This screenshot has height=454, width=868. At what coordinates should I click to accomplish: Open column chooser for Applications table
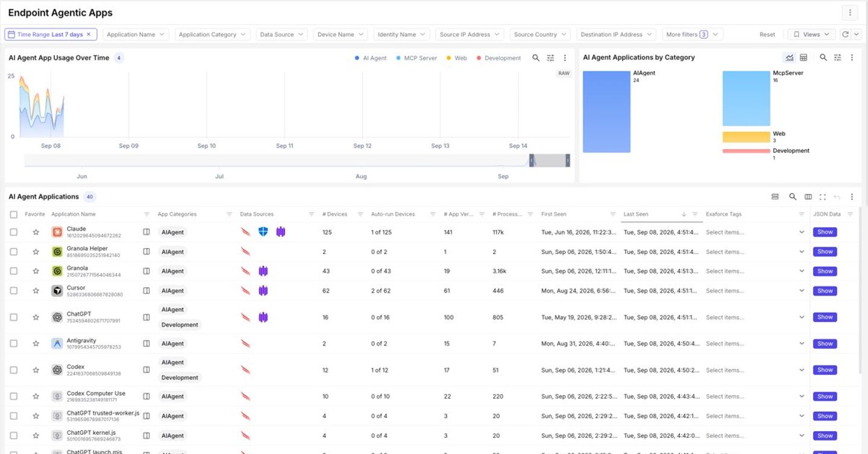point(808,197)
